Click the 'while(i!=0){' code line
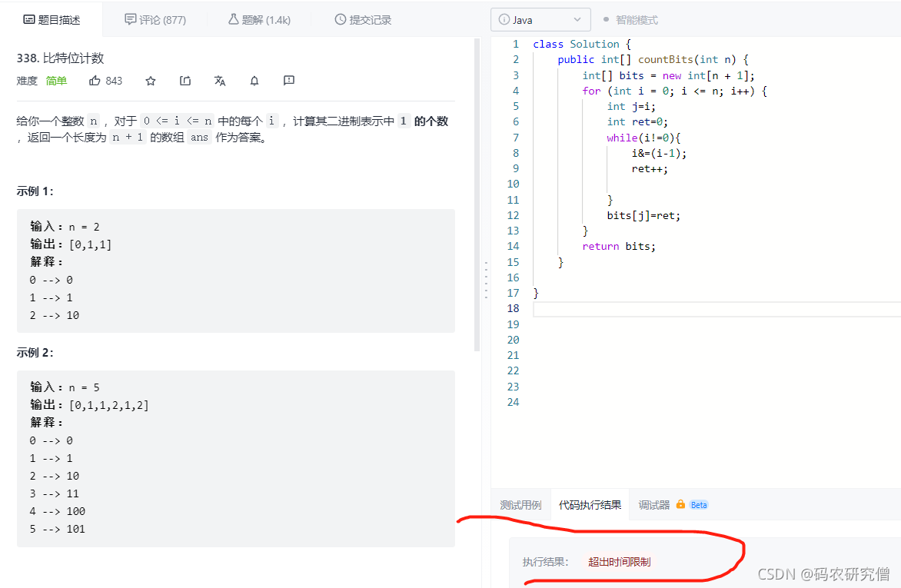The width and height of the screenshot is (901, 588). tap(643, 138)
